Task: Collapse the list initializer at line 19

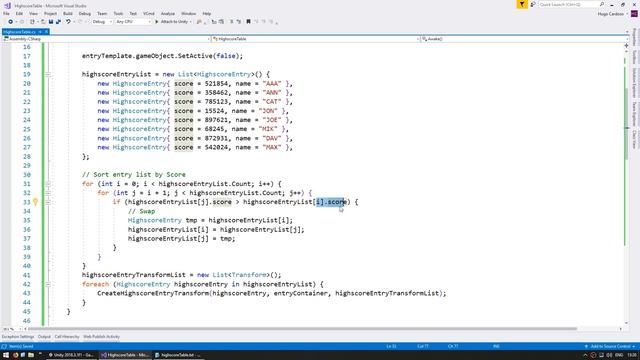Action: tap(48, 74)
